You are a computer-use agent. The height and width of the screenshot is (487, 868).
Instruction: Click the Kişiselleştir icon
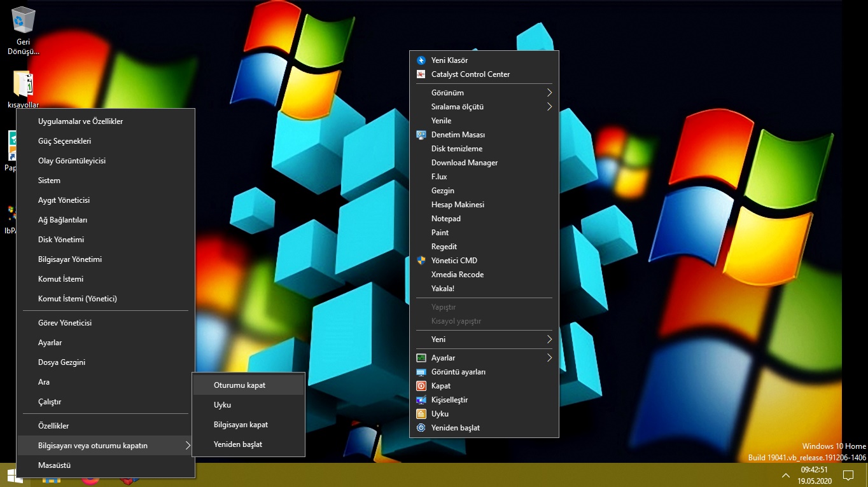pyautogui.click(x=421, y=400)
